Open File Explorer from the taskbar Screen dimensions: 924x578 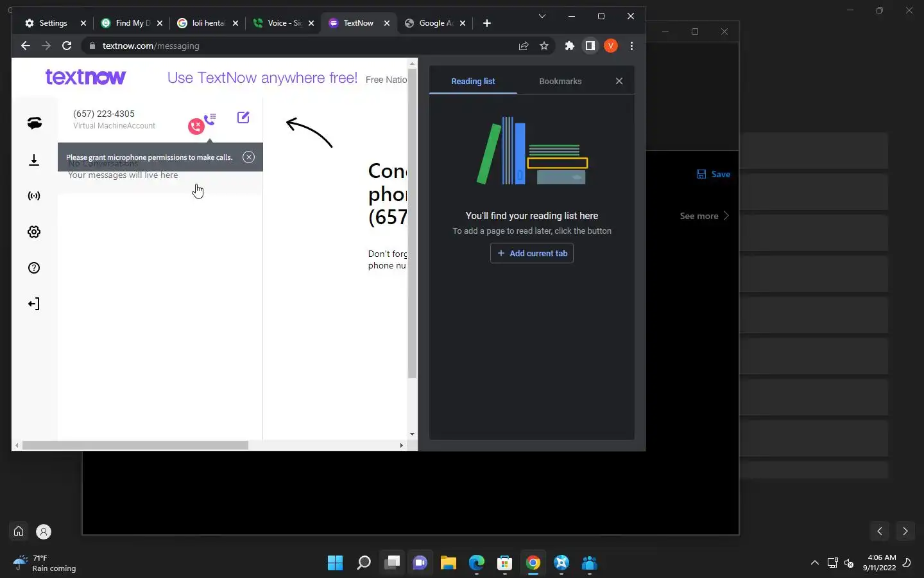[449, 563]
